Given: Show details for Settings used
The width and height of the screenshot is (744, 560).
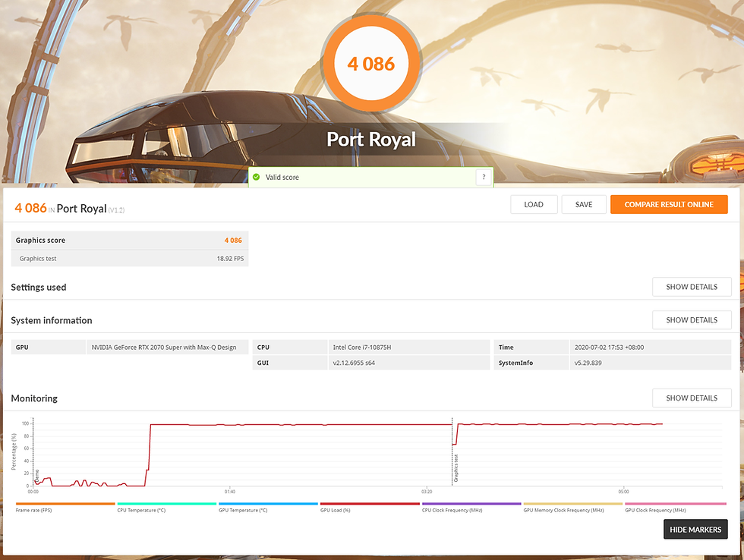Looking at the screenshot, I should pyautogui.click(x=692, y=287).
